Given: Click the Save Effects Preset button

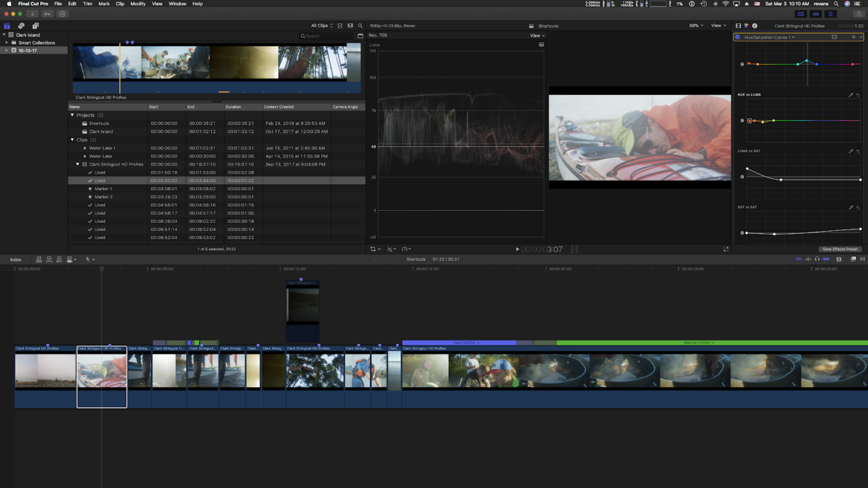Looking at the screenshot, I should (x=840, y=248).
